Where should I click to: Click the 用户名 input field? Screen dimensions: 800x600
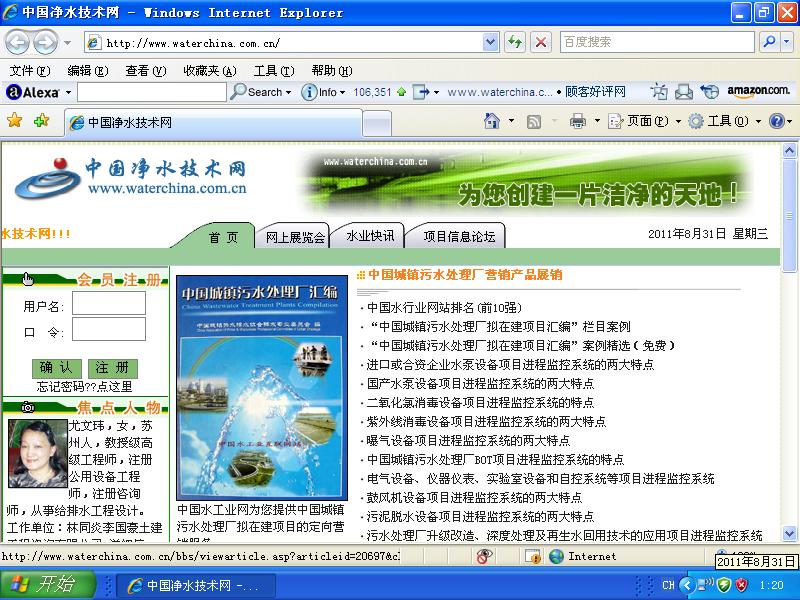coord(109,303)
